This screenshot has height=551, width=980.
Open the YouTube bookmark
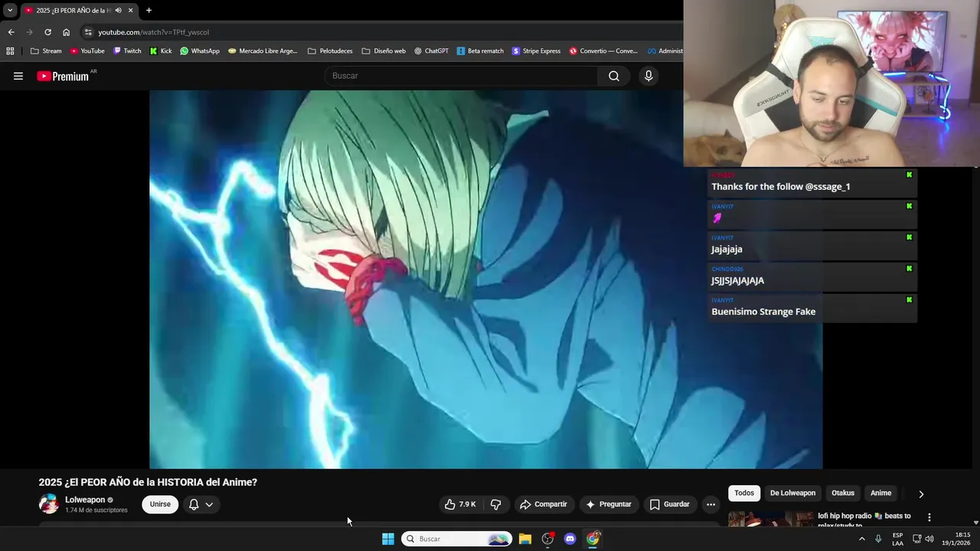click(87, 51)
